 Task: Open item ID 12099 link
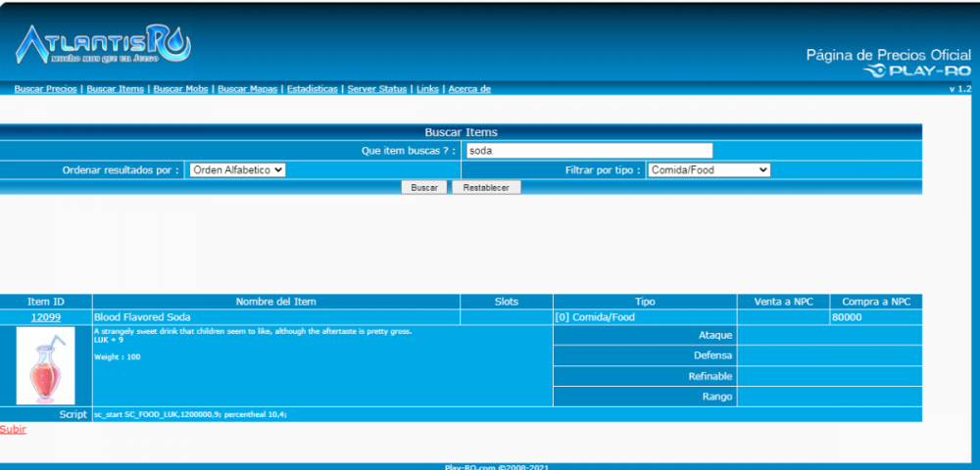(x=46, y=317)
